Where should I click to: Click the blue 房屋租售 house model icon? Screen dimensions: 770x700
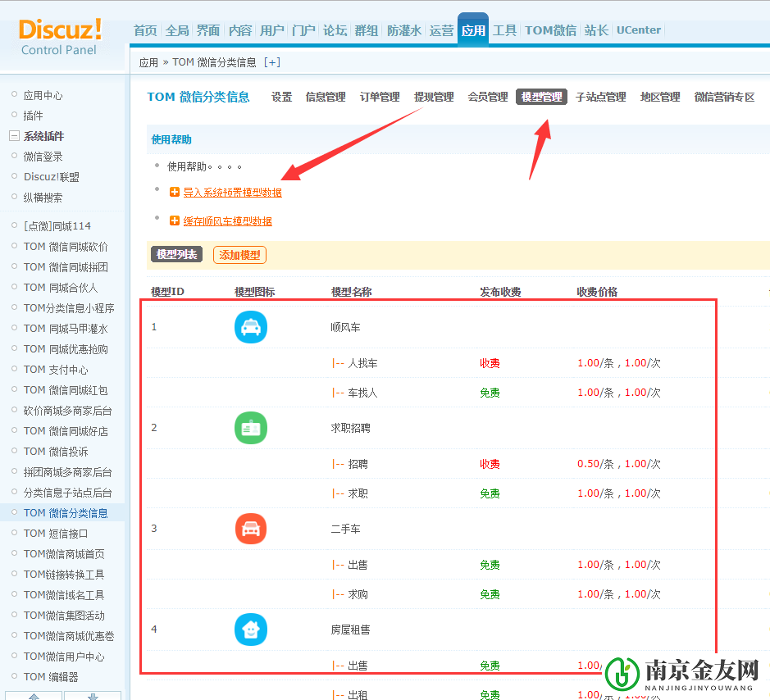coord(251,630)
